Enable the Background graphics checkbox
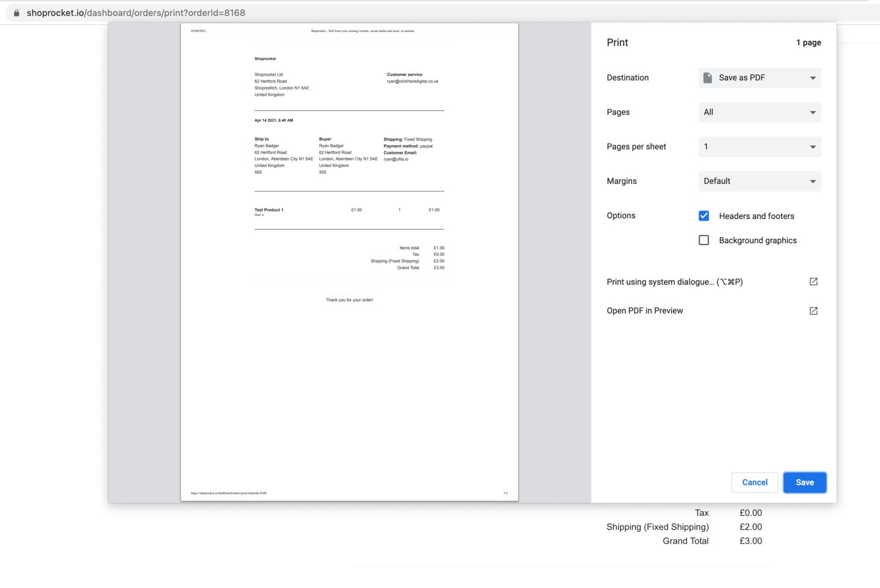 (704, 240)
